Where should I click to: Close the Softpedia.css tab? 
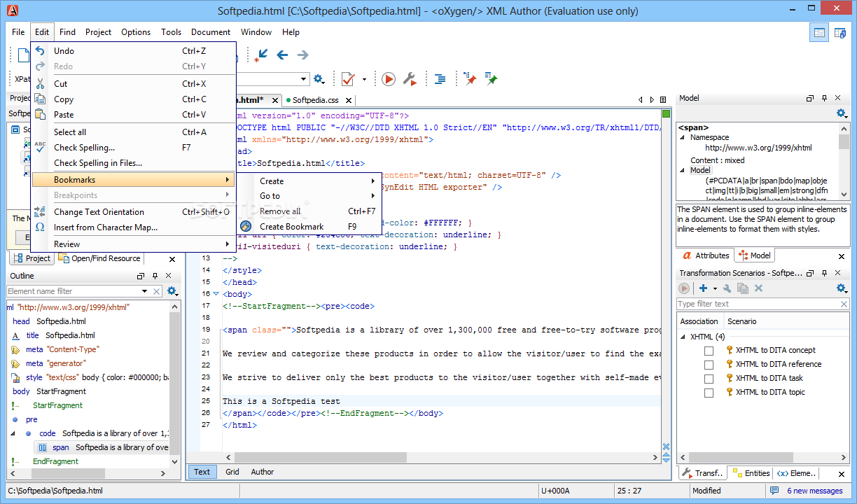tap(349, 101)
